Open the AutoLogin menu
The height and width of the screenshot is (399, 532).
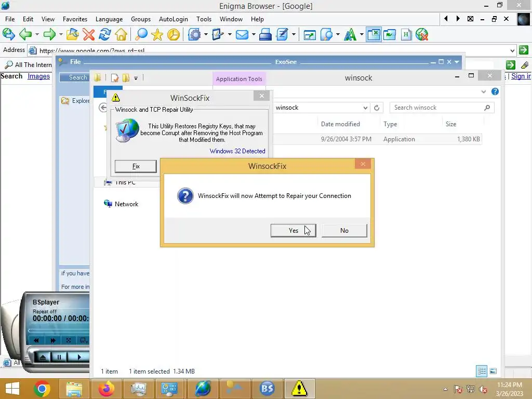click(174, 19)
